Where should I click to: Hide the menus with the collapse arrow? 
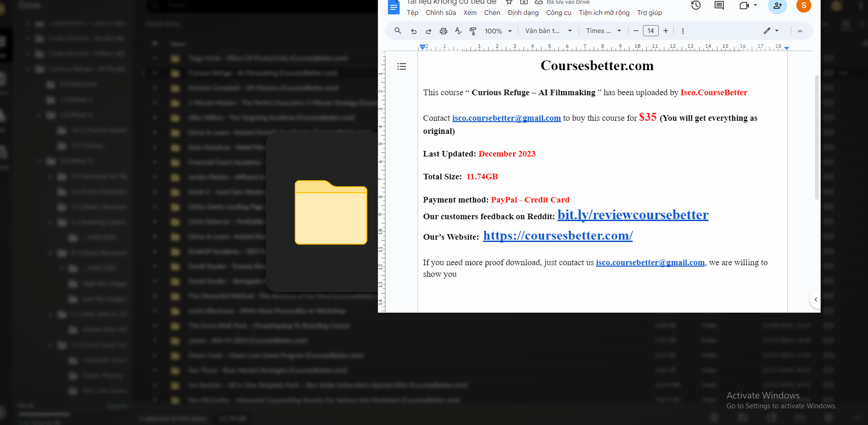[x=800, y=31]
